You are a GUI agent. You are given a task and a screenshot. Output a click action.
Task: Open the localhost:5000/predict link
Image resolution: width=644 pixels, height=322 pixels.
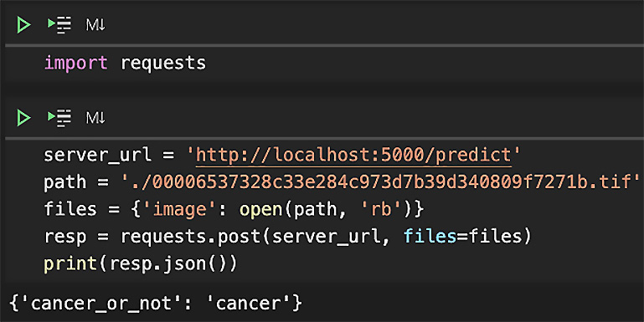pyautogui.click(x=353, y=156)
